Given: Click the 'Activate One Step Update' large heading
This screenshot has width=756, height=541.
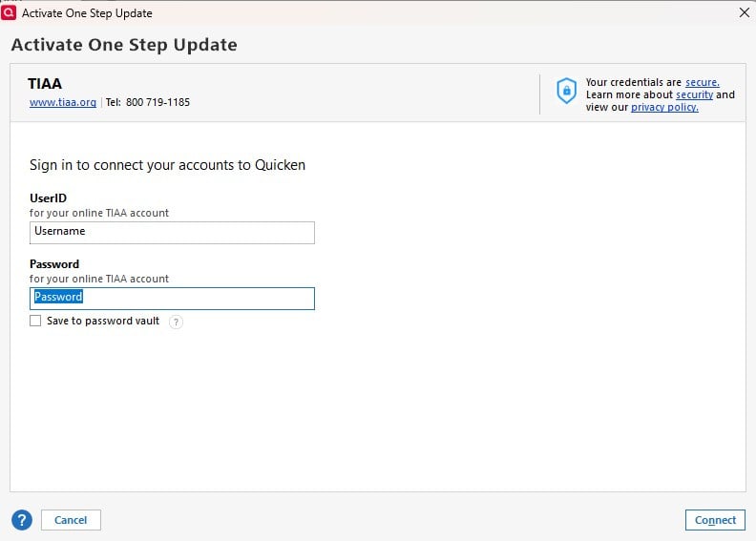Looking at the screenshot, I should click(124, 45).
